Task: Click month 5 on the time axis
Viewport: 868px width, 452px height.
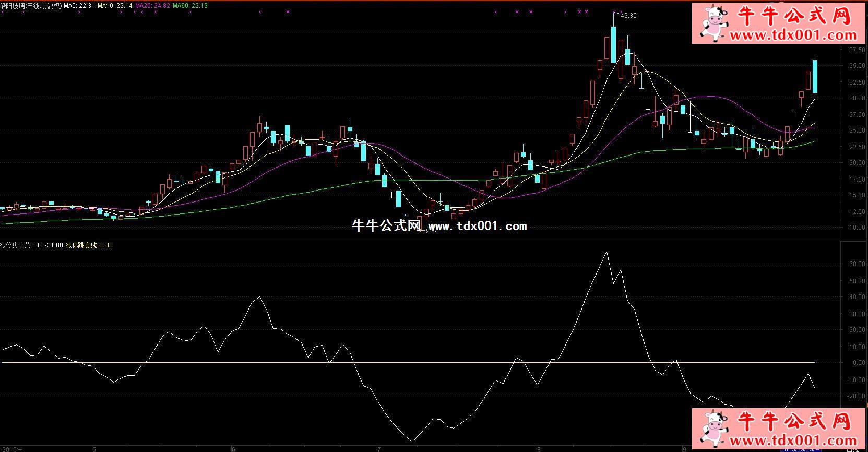Action: 94,448
